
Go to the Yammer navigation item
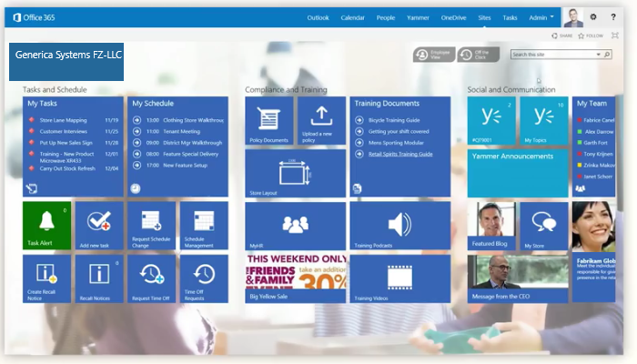coord(418,16)
